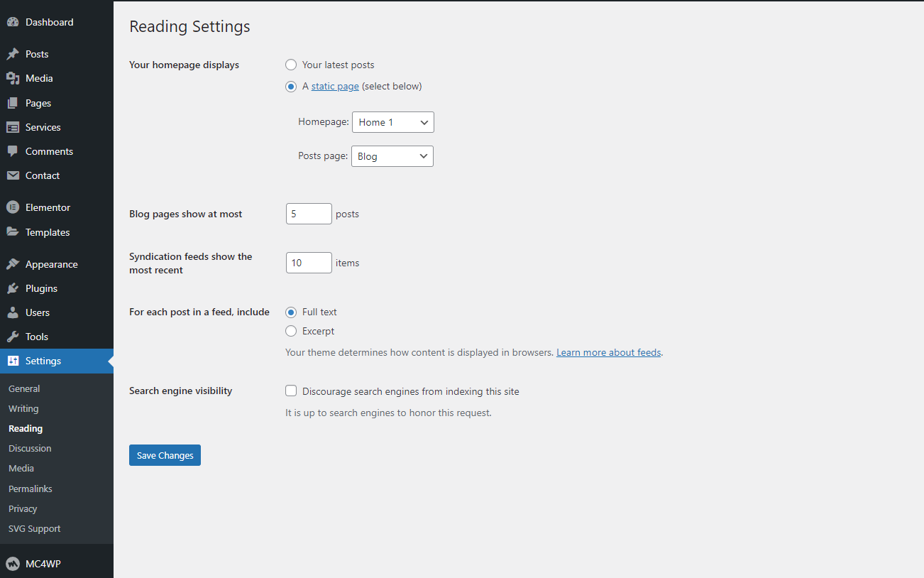Click the Comments speech bubble icon

[13, 151]
